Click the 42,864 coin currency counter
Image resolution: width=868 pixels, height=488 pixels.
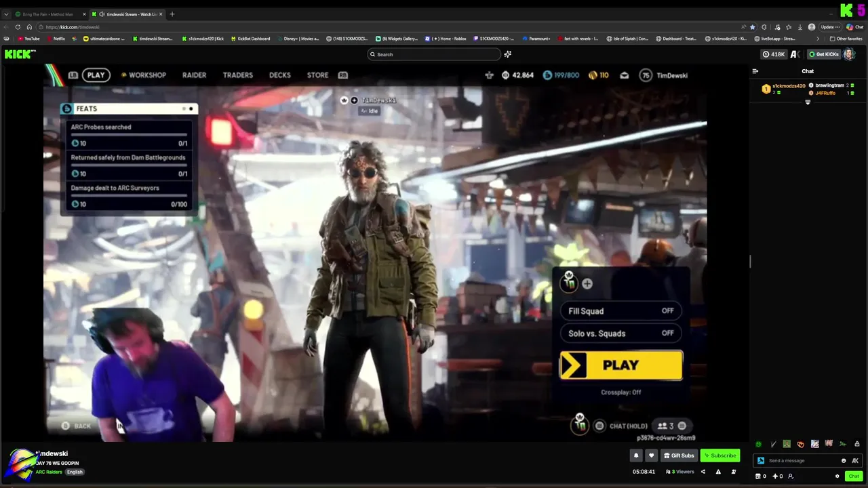(x=517, y=75)
